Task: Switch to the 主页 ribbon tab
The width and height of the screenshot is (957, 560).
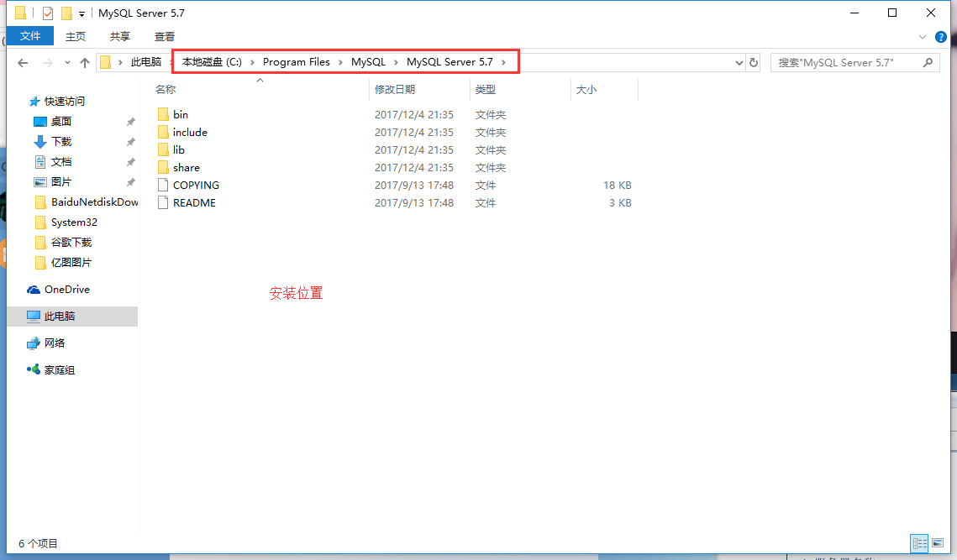Action: tap(76, 37)
